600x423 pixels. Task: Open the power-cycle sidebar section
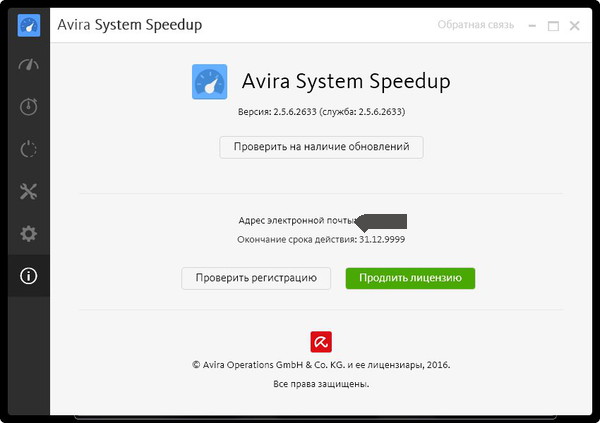(28, 150)
